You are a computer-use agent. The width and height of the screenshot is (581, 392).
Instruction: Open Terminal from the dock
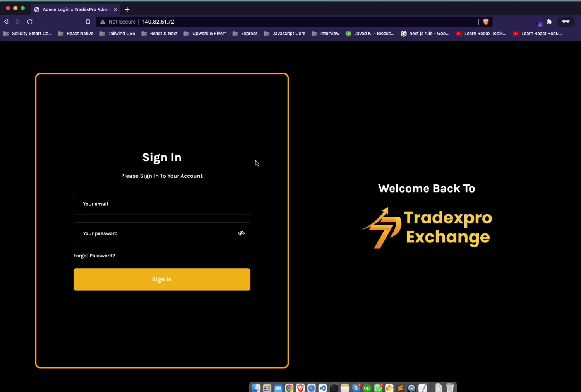334,388
